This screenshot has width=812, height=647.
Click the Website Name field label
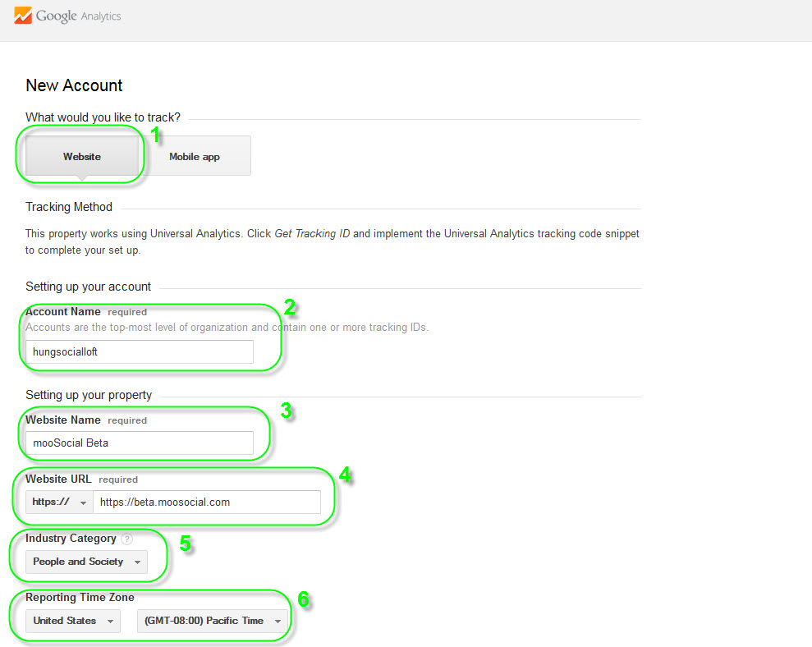(63, 420)
